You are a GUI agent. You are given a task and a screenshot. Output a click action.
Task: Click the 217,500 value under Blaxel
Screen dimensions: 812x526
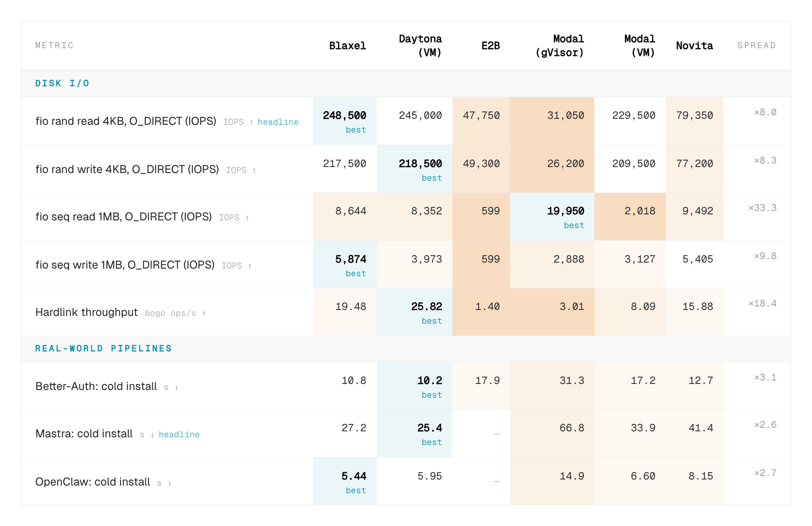tap(344, 164)
